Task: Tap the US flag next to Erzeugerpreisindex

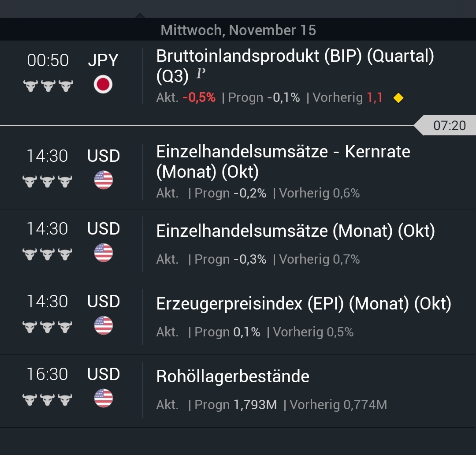Action: pos(103,325)
